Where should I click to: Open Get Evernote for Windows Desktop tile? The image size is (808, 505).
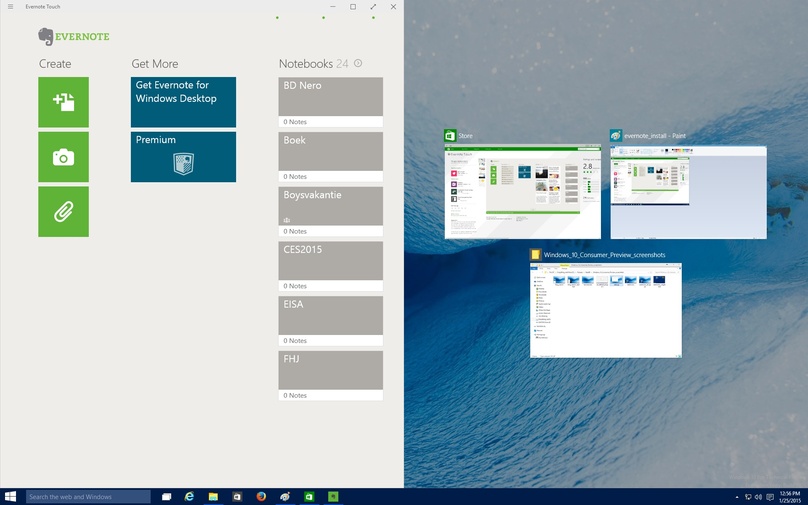(x=183, y=102)
